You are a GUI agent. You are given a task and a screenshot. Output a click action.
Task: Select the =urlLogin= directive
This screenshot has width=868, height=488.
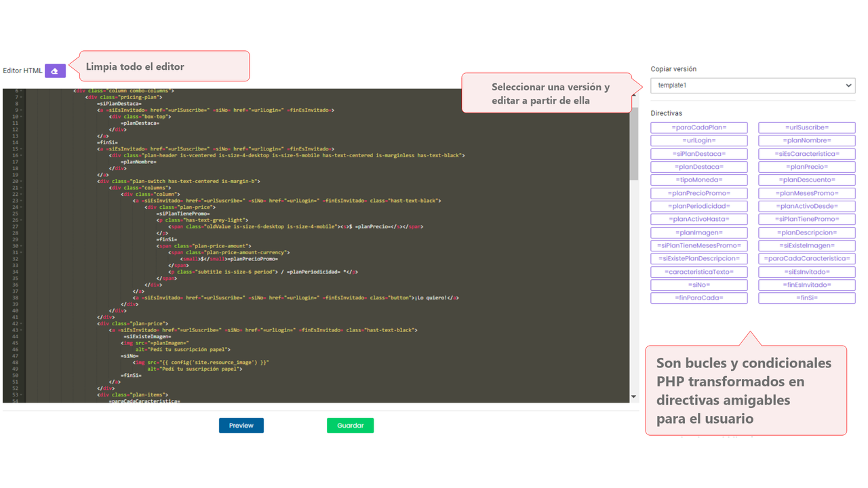pos(699,140)
